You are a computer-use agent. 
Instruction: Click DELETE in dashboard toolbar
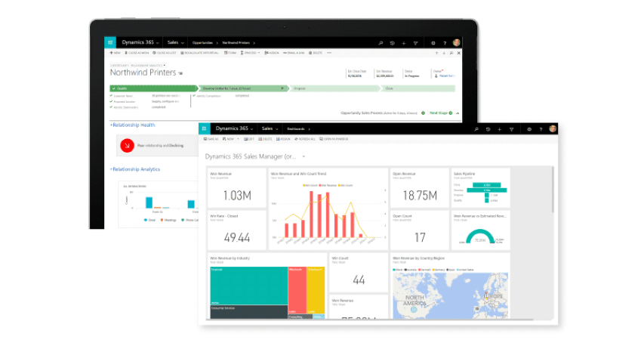(265, 139)
